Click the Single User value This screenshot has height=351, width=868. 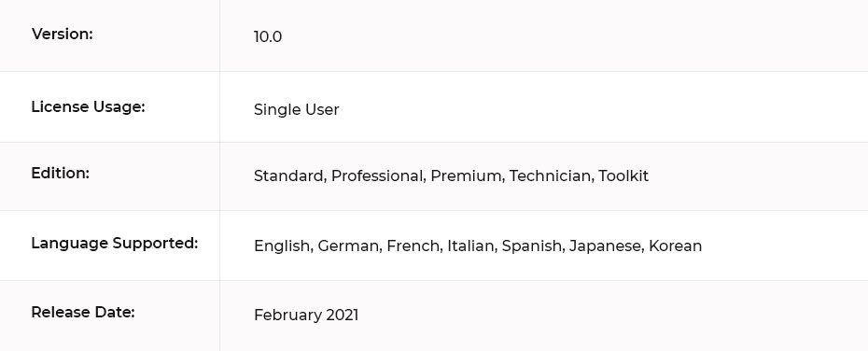click(x=296, y=109)
